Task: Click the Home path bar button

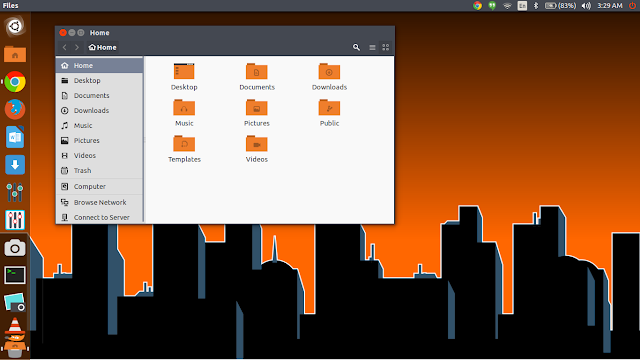Action: click(x=102, y=47)
